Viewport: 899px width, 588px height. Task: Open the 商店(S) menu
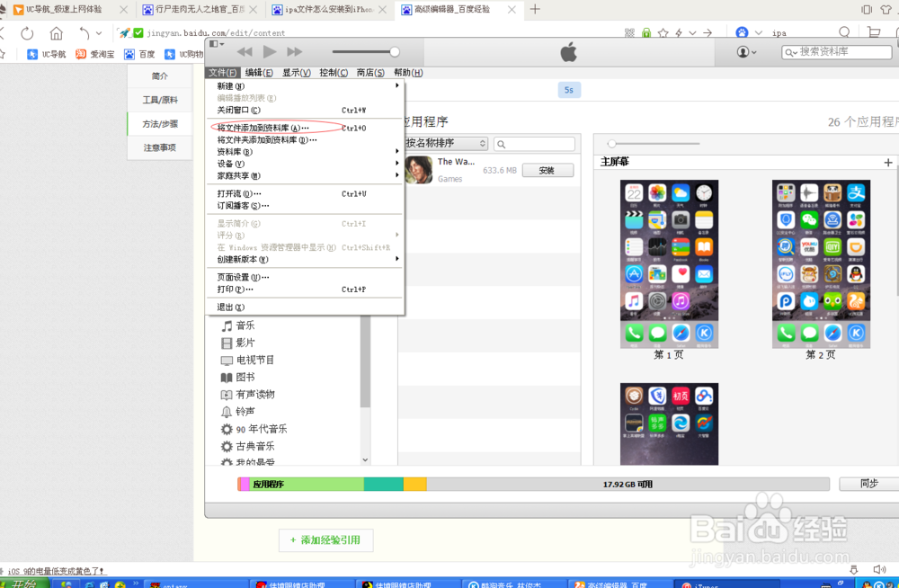pos(370,73)
